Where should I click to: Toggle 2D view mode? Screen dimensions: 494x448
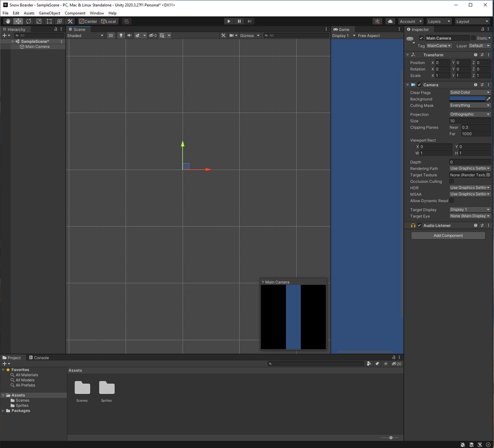(110, 35)
